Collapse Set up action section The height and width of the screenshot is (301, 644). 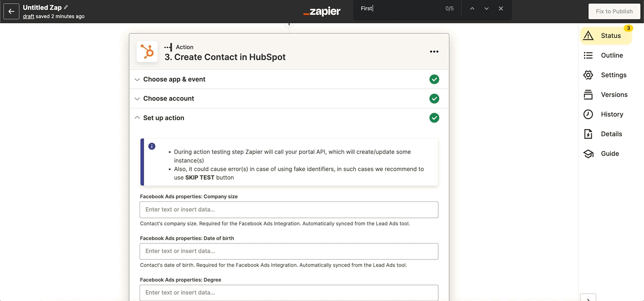coord(289,118)
